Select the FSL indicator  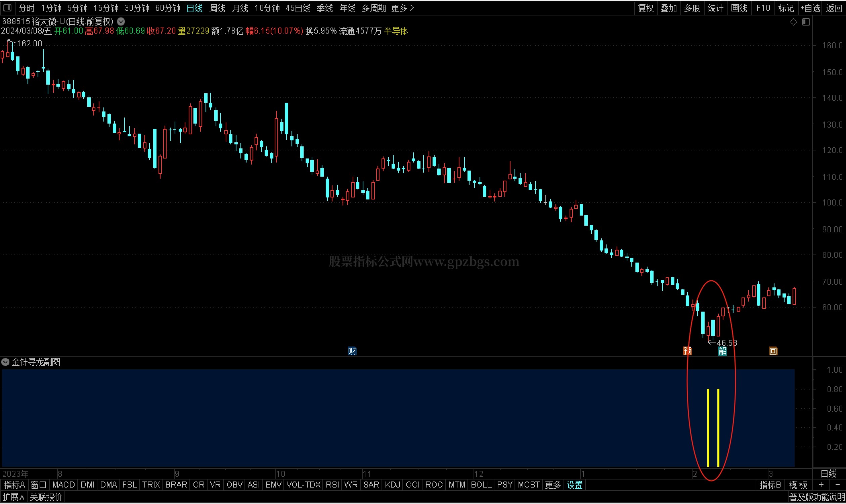point(129,485)
